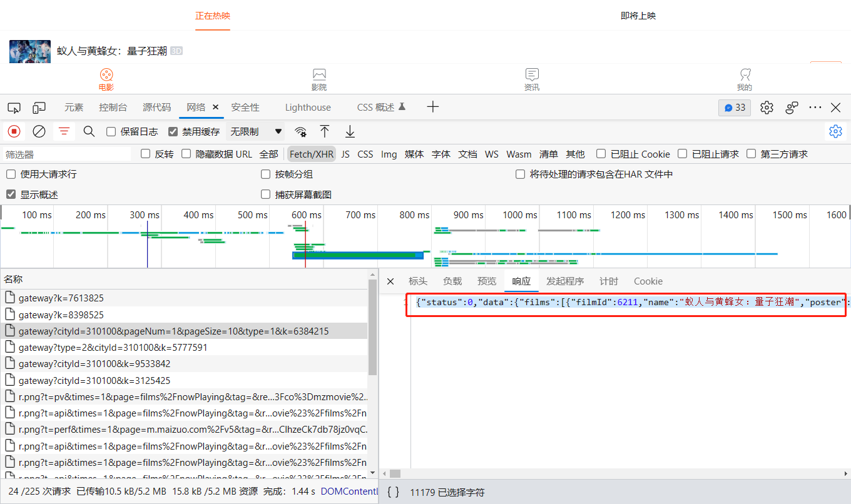Open network search magnifier

[89, 131]
